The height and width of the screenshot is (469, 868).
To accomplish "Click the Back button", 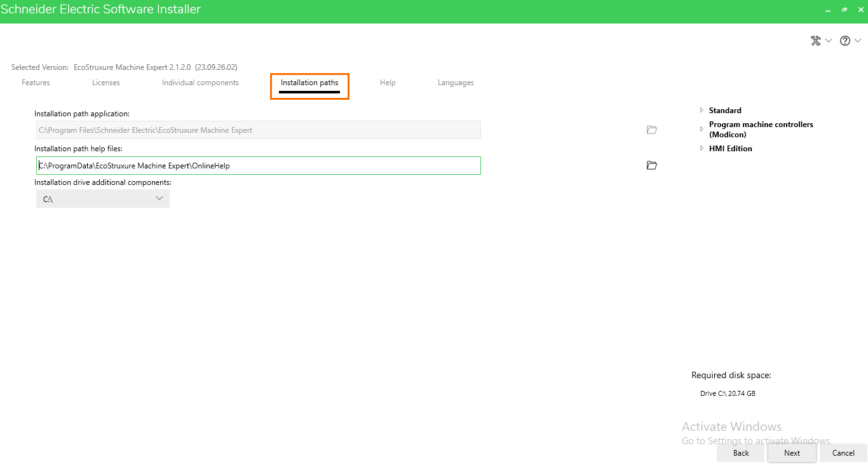I will click(741, 453).
